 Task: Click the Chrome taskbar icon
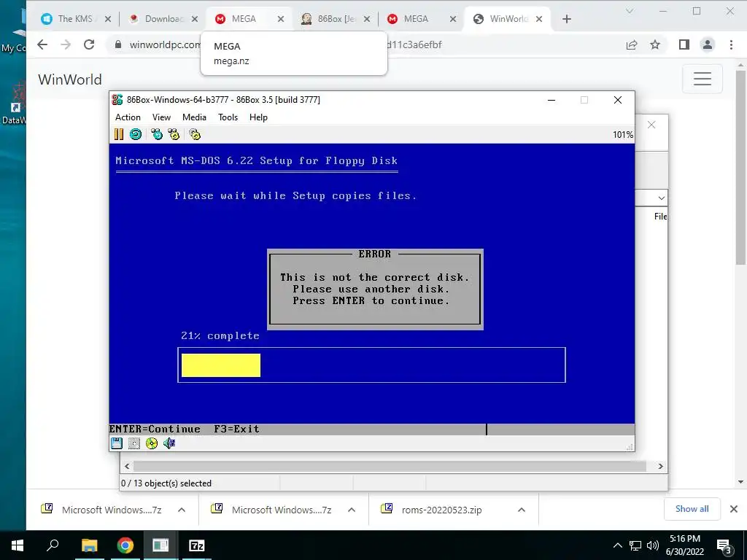coord(125,545)
